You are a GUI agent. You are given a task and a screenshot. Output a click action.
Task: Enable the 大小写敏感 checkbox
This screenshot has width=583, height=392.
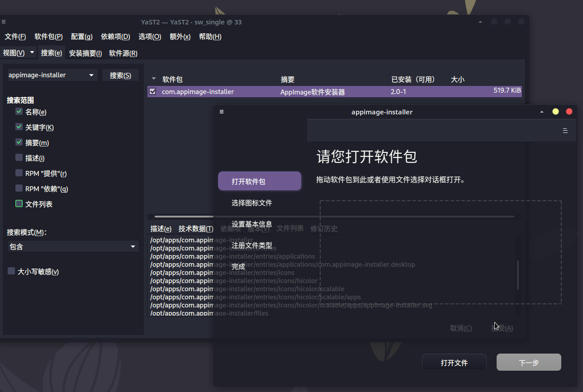pos(11,271)
